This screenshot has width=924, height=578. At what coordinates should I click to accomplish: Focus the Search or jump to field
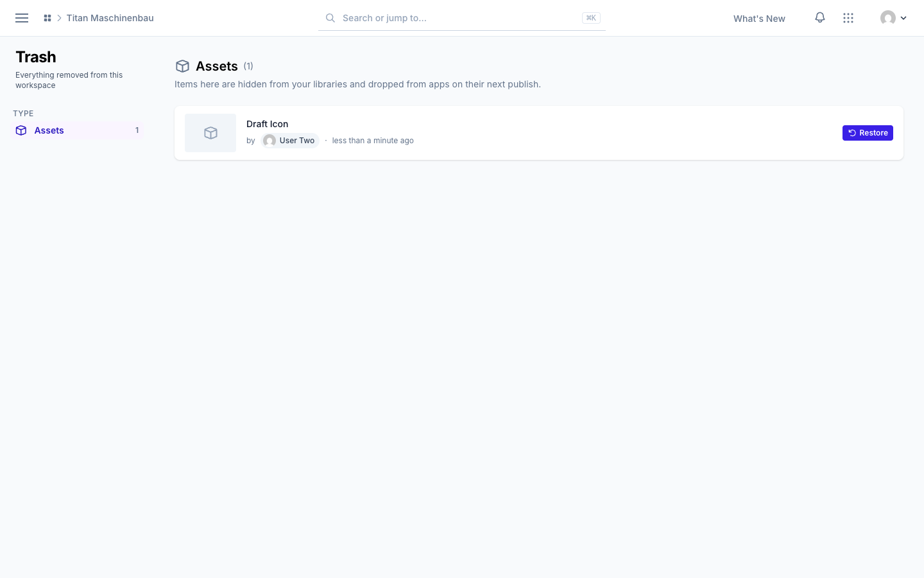(462, 18)
